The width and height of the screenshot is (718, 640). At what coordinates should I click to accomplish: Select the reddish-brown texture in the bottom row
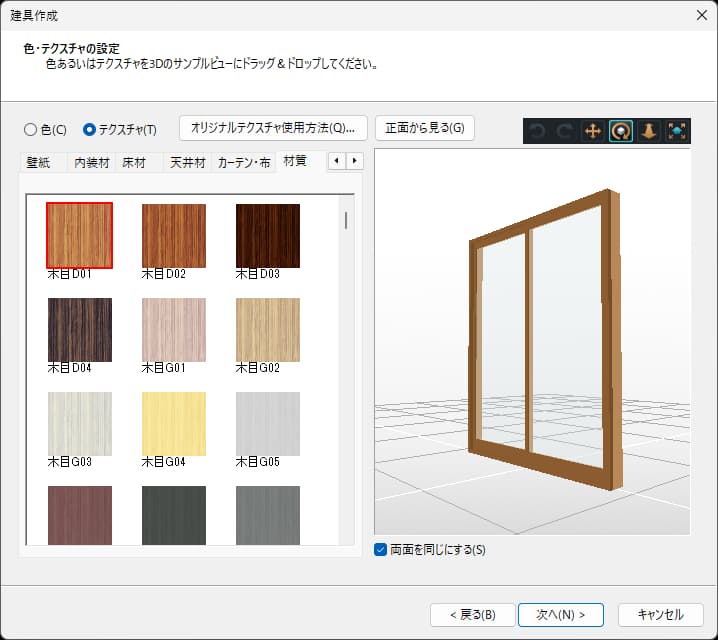pos(80,515)
